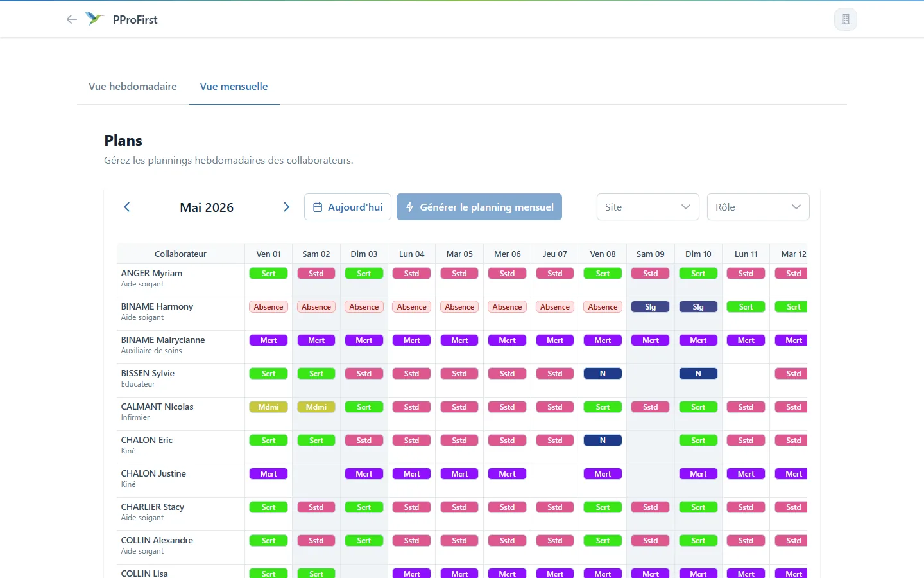
Task: Click BINAME Mairycianne's Mcrt shift on Ven 01
Action: 269,340
